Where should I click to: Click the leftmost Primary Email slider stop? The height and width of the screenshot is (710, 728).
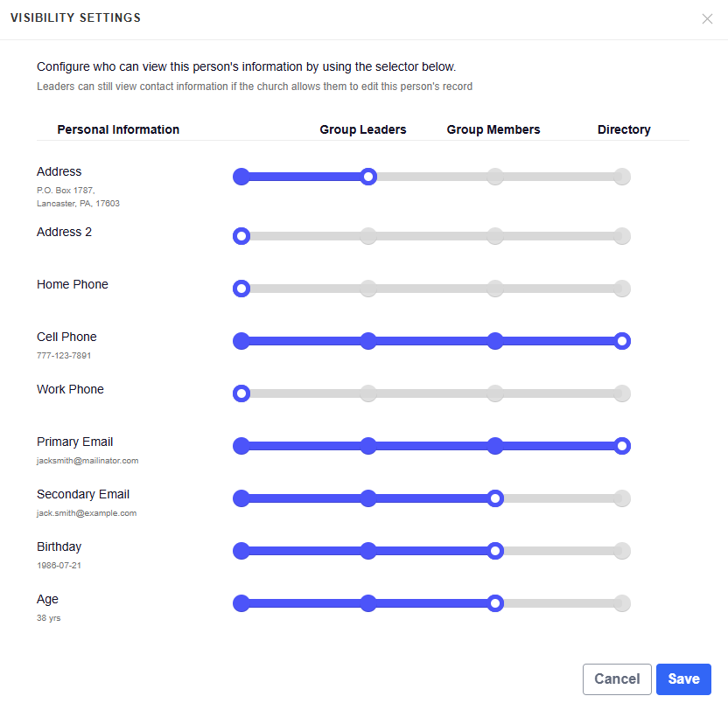[241, 446]
